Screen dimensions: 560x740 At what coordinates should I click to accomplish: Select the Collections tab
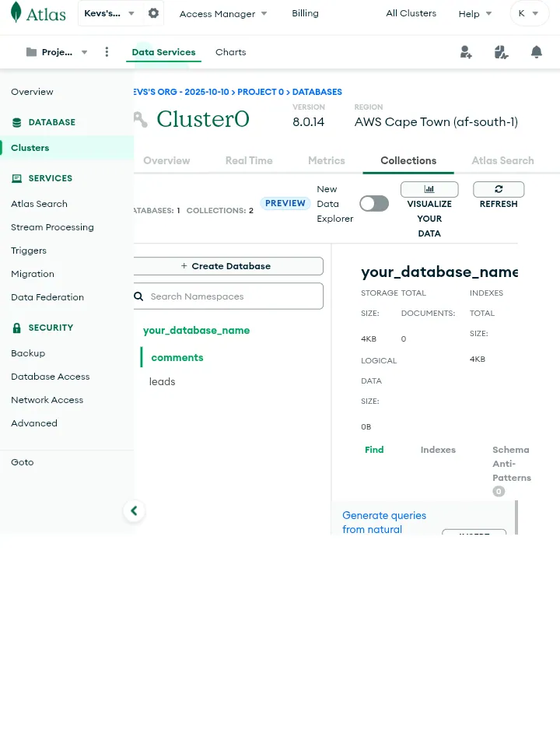tap(408, 160)
